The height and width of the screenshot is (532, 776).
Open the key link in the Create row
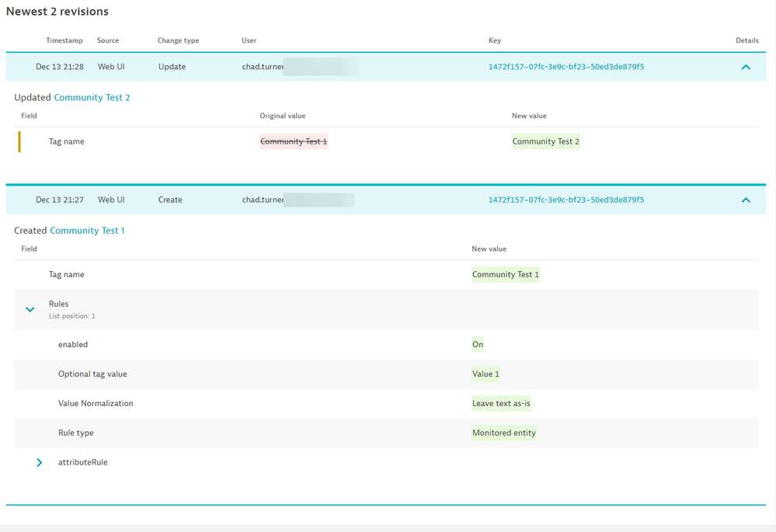click(565, 200)
